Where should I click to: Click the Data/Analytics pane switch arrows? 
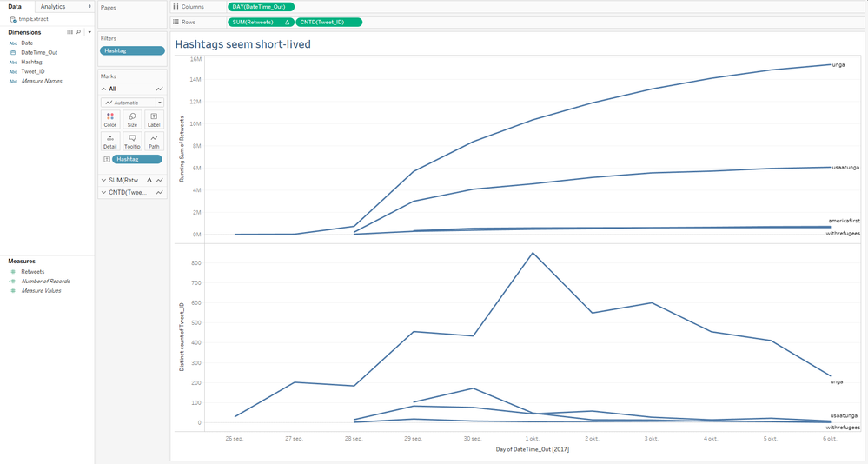[x=89, y=7]
